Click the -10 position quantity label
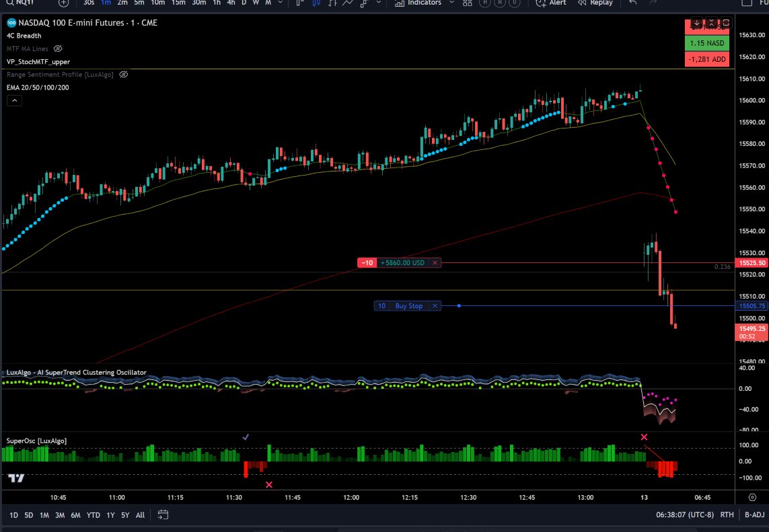 tap(367, 263)
